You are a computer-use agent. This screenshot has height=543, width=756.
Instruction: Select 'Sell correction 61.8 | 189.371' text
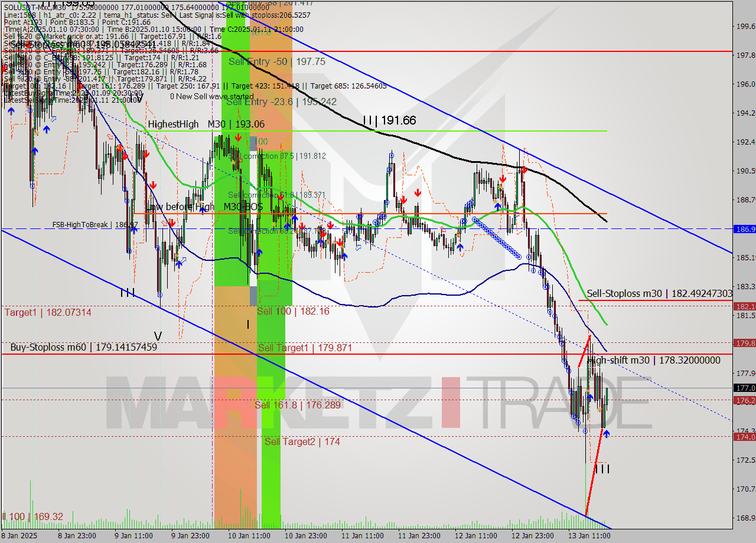277,195
